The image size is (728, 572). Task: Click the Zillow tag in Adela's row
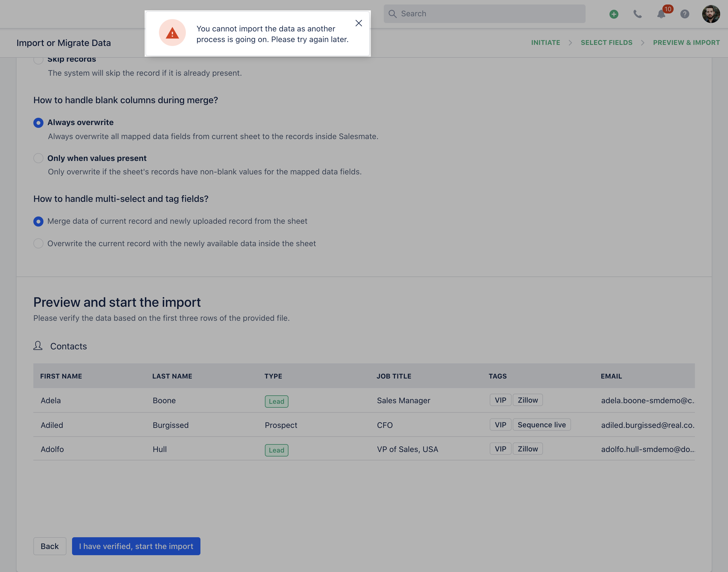pos(528,400)
